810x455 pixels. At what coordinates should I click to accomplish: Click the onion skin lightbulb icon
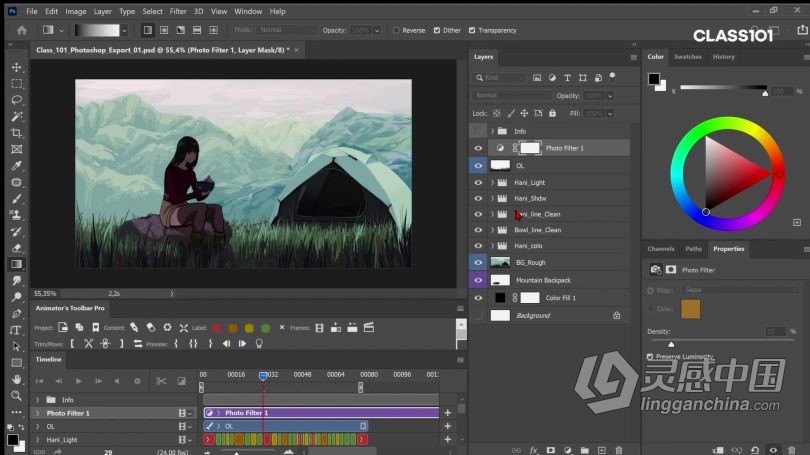259,343
